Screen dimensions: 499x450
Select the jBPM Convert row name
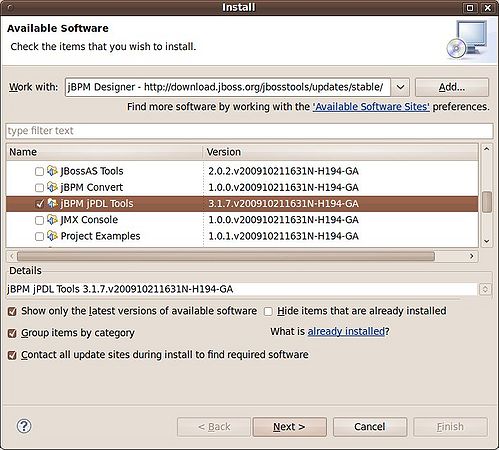[92, 187]
